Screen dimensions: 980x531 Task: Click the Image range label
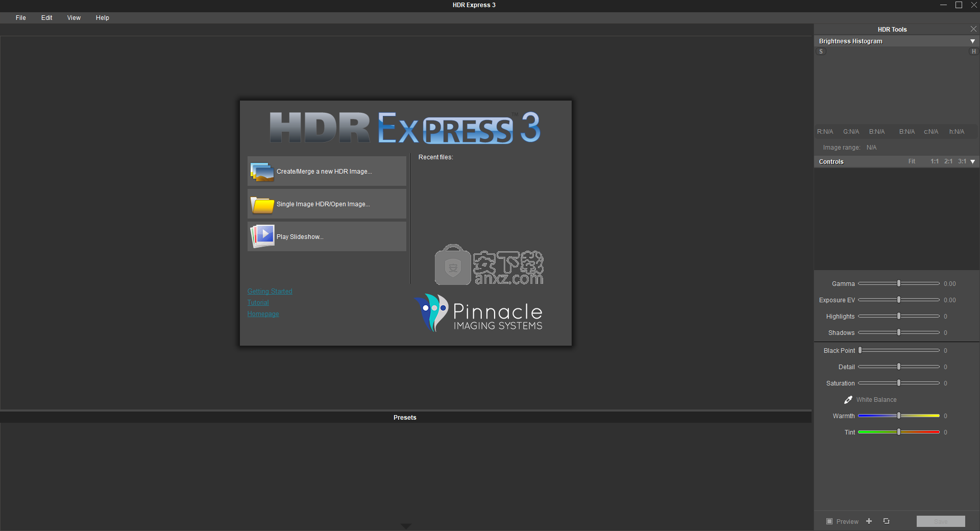[841, 148]
